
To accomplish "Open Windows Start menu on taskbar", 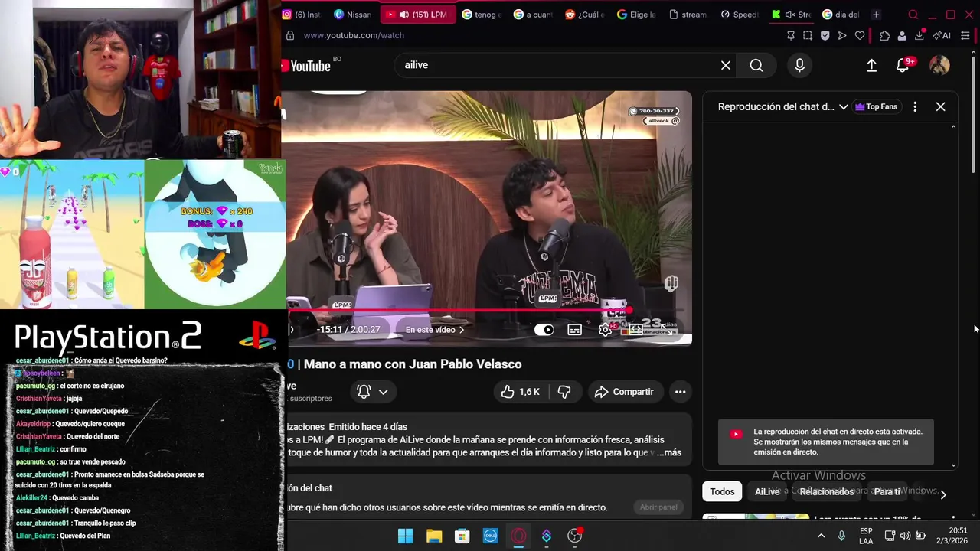I will coord(406,536).
